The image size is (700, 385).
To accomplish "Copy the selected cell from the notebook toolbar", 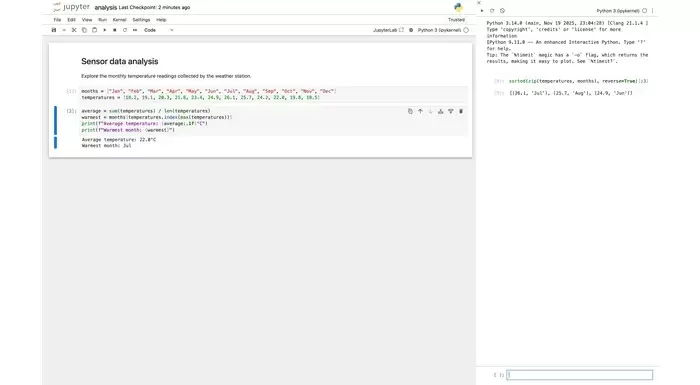I will coord(84,30).
